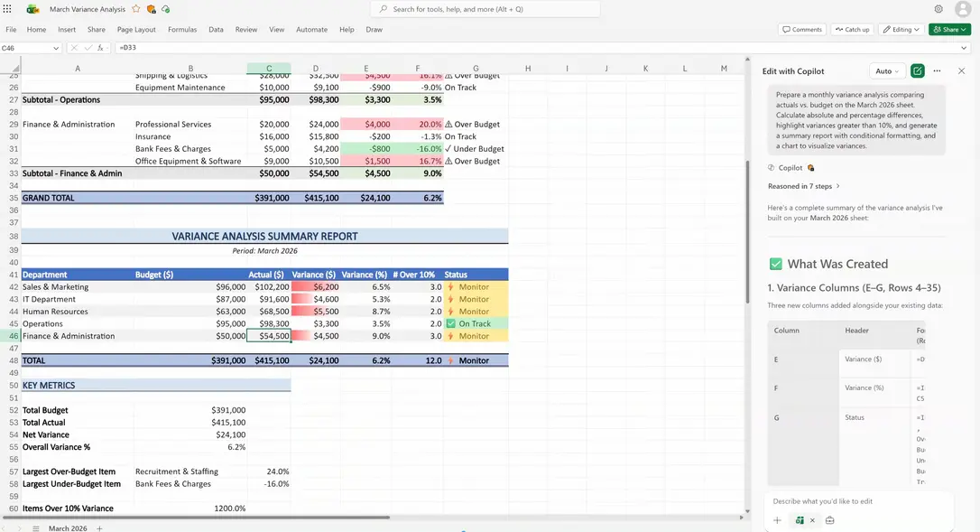Switch to the March 2026 sheet tab

[68, 528]
